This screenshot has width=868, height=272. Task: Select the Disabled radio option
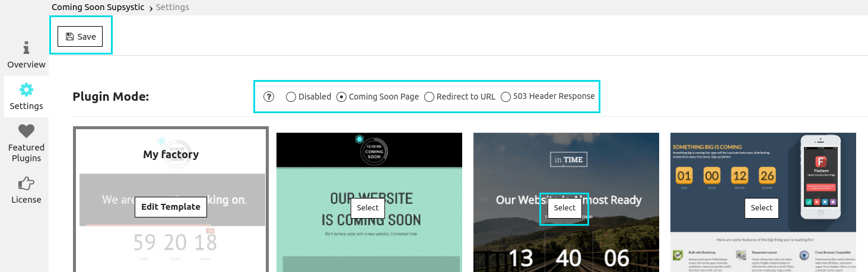(x=291, y=97)
